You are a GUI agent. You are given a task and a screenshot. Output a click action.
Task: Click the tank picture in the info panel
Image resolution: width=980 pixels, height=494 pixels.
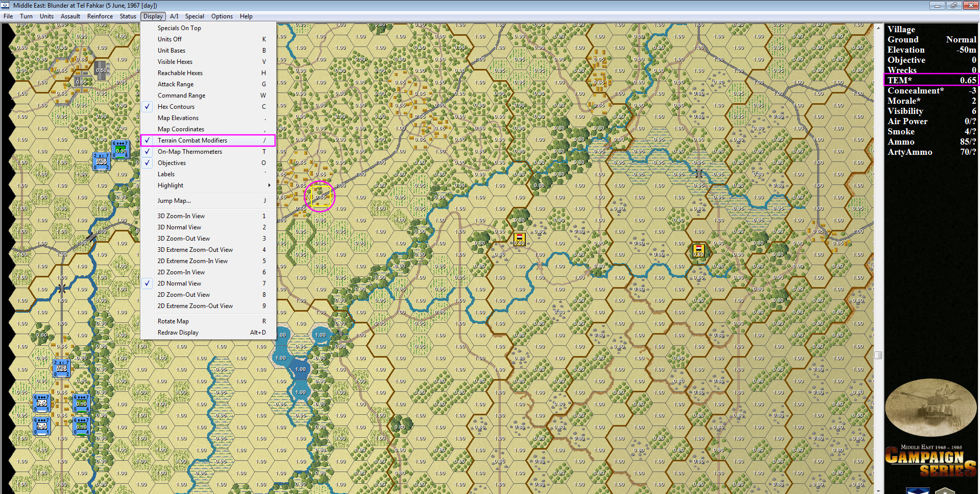(x=930, y=408)
